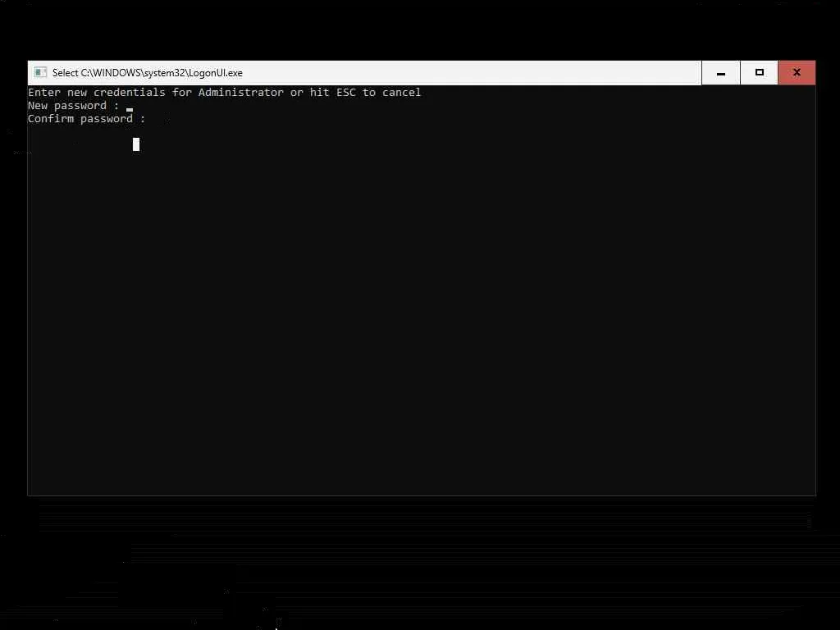Click the white block cursor in console
840x630 pixels.
(136, 144)
